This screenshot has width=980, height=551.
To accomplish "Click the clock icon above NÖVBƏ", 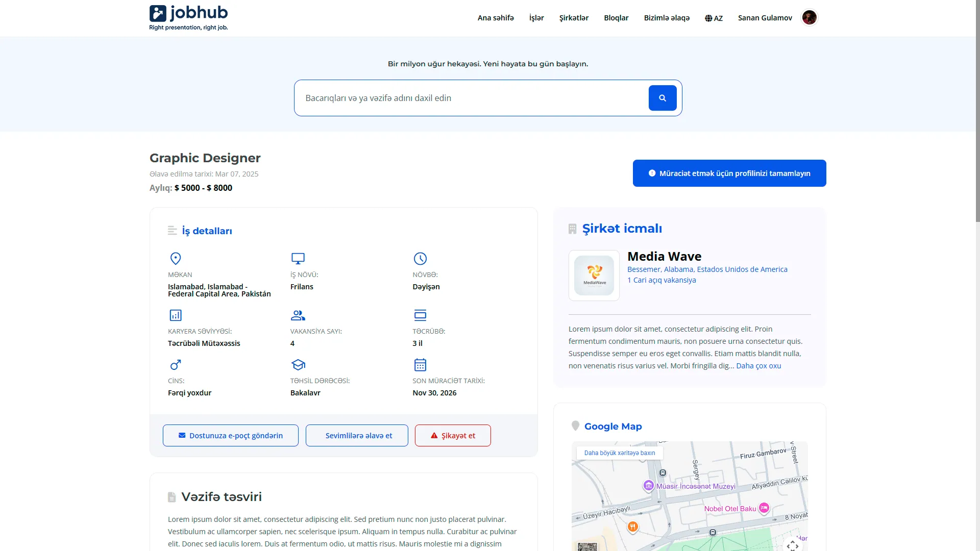I will [420, 259].
